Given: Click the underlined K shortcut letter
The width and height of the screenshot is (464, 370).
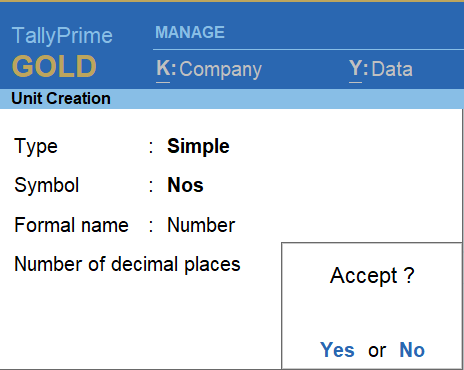Looking at the screenshot, I should click(x=163, y=69).
